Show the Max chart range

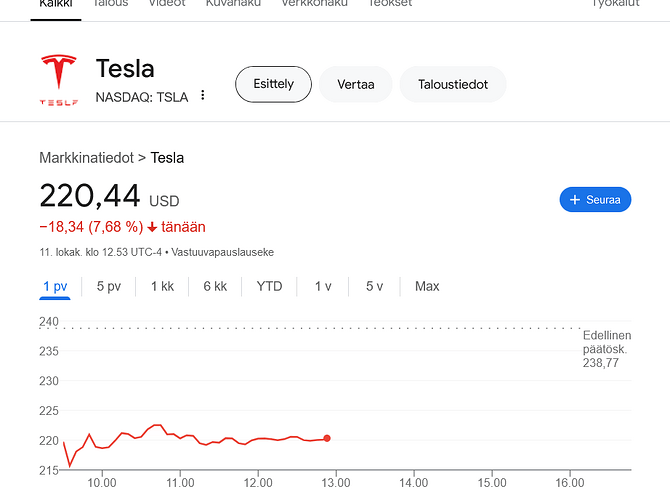pyautogui.click(x=427, y=286)
